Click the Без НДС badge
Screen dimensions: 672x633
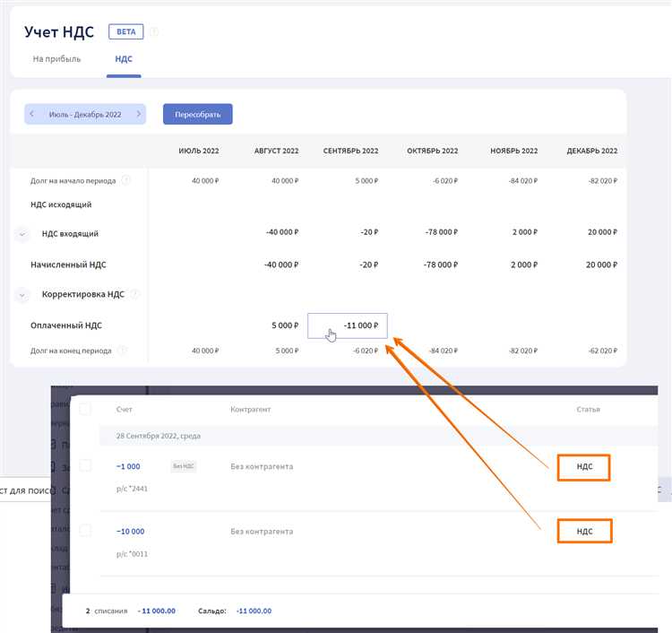coord(183,466)
